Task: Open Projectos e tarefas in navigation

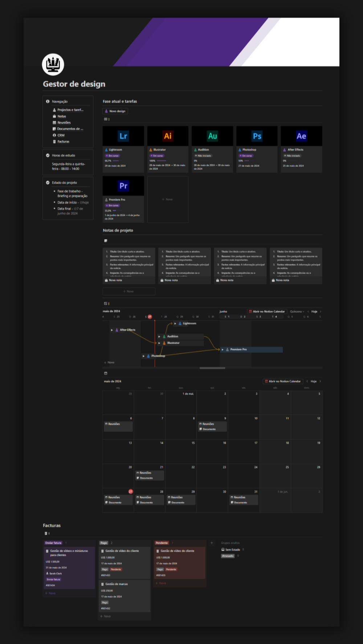Action: [68, 110]
